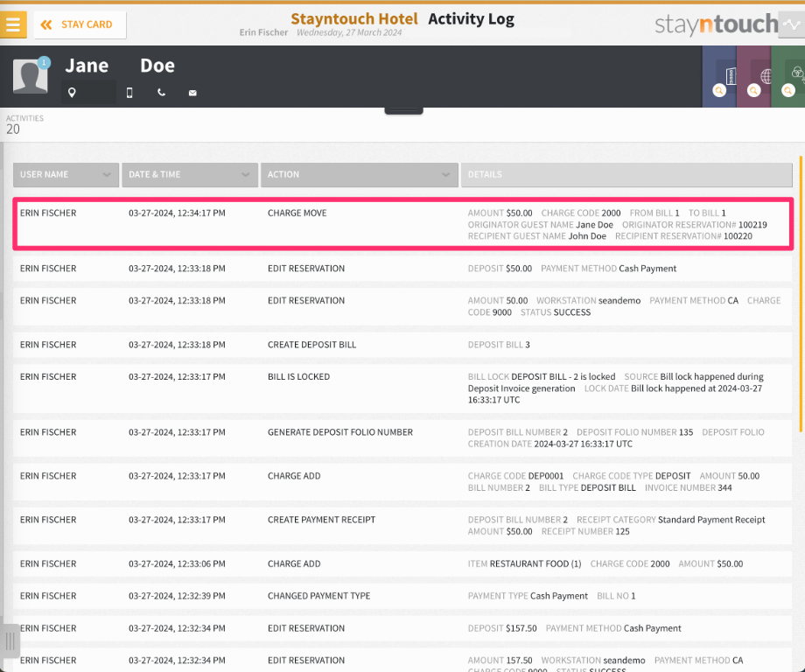
Task: Click the email envelope icon
Action: pos(192,93)
